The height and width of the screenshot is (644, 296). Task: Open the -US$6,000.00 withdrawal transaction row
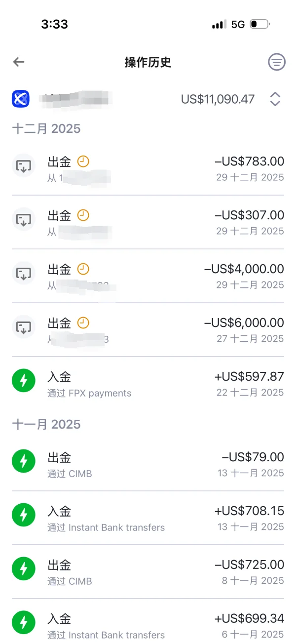coord(148,330)
